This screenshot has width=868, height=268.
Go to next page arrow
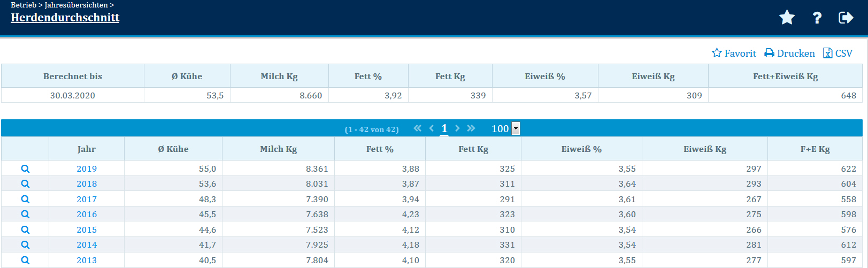coord(457,128)
